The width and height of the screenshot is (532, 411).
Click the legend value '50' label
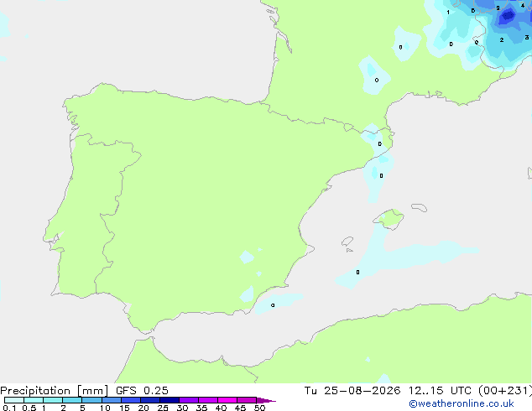[x=259, y=408]
